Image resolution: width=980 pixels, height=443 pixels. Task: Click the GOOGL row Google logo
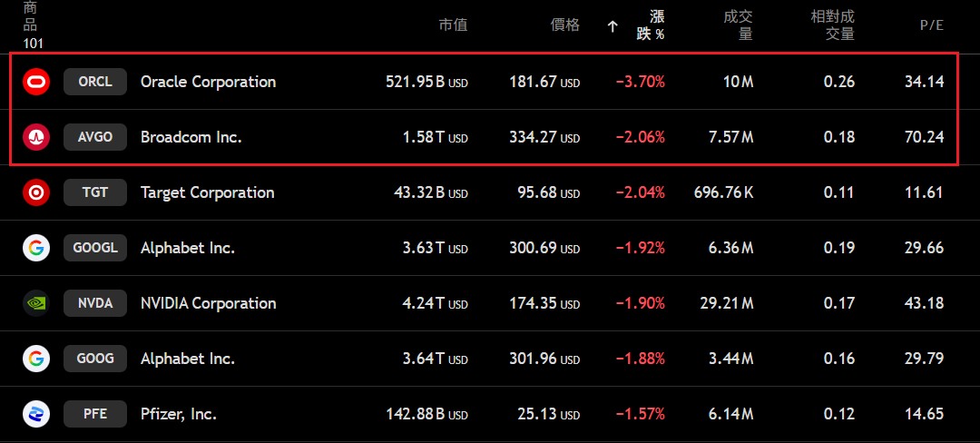[x=35, y=248]
